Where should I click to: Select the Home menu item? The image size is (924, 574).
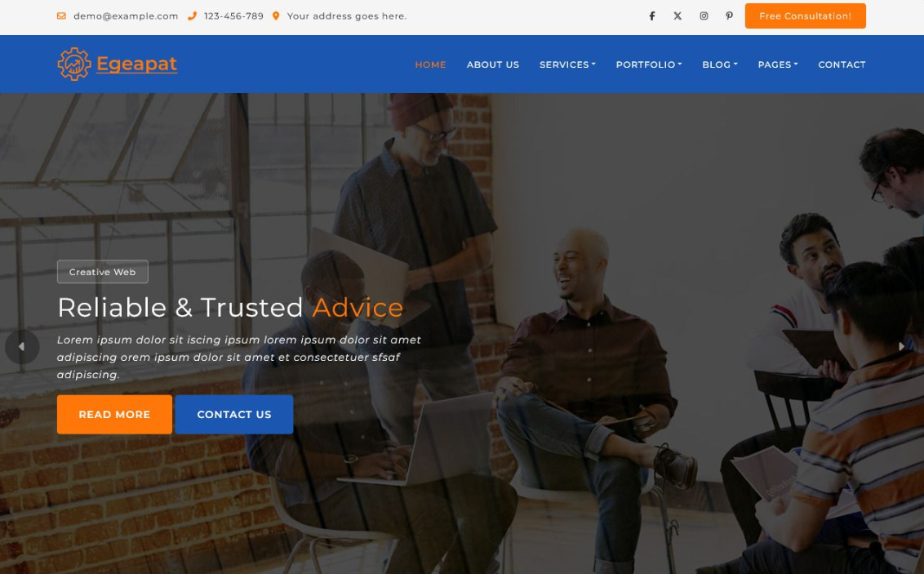[430, 65]
